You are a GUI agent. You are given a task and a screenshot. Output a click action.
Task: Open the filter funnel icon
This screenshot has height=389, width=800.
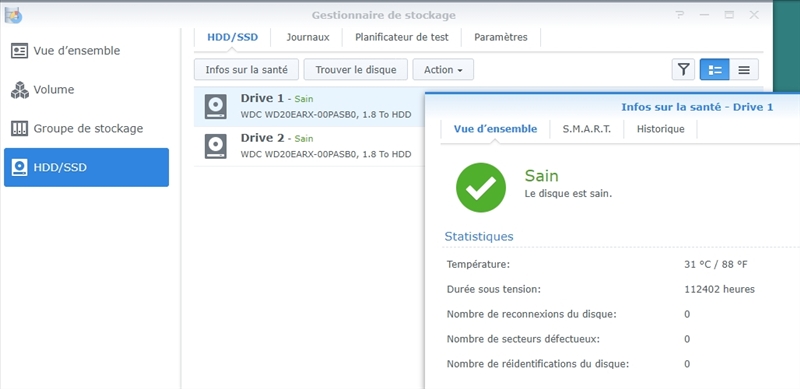click(683, 69)
